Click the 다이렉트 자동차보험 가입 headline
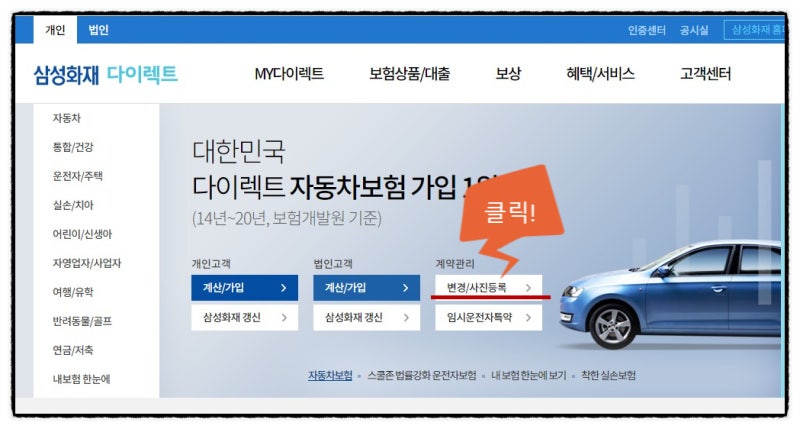This screenshot has width=800, height=429. (343, 187)
